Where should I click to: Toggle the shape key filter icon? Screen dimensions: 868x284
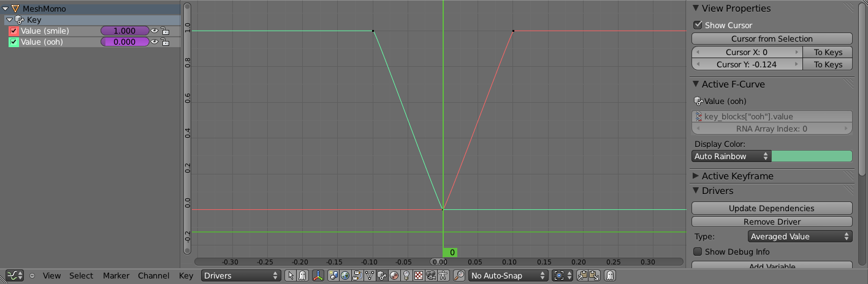[x=382, y=275]
